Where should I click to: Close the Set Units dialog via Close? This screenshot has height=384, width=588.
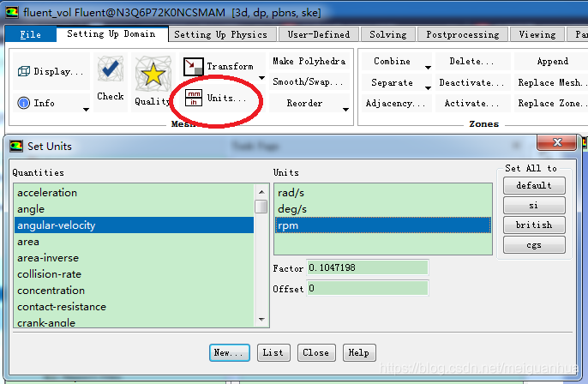point(316,353)
